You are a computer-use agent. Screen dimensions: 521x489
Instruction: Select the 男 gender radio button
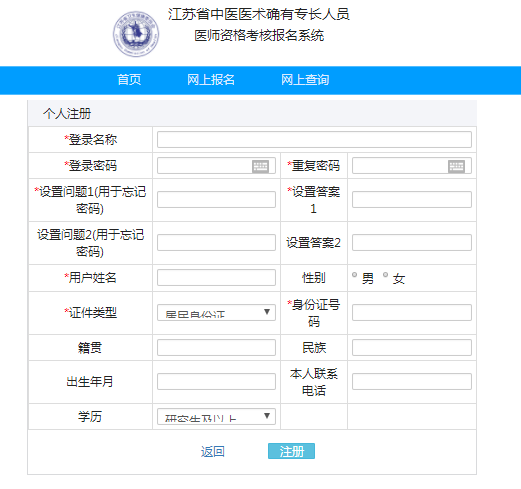pyautogui.click(x=354, y=275)
